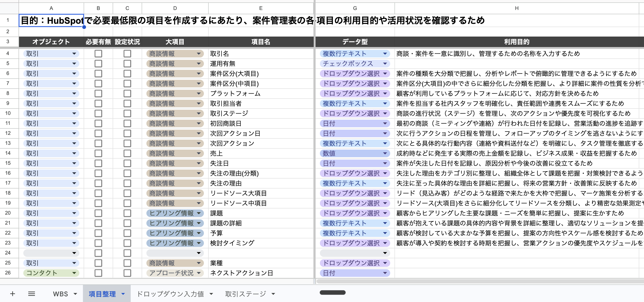Screen dimensions: 644x302
Task: Select the purpose cell starting 商談・案件を一意に識別し
Action: (x=517, y=54)
